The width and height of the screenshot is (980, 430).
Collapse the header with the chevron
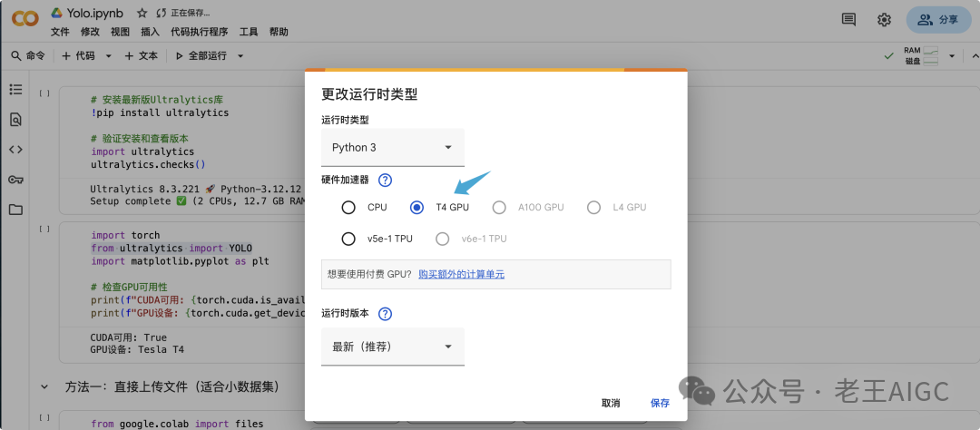tap(975, 56)
